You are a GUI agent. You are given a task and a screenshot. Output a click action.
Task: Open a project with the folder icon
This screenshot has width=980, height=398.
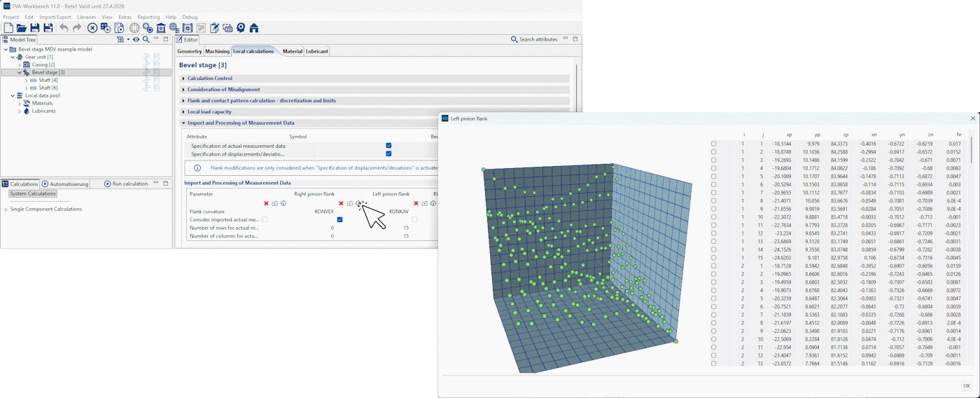pyautogui.click(x=21, y=28)
